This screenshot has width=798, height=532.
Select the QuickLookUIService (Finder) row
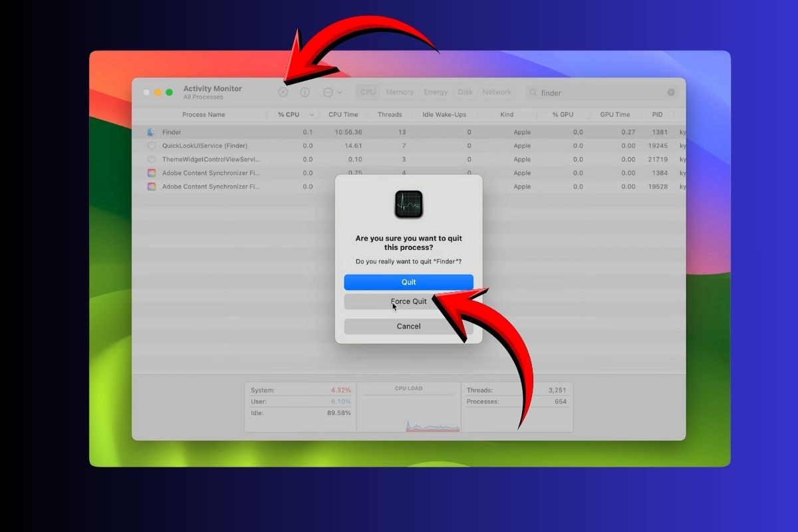tap(409, 146)
